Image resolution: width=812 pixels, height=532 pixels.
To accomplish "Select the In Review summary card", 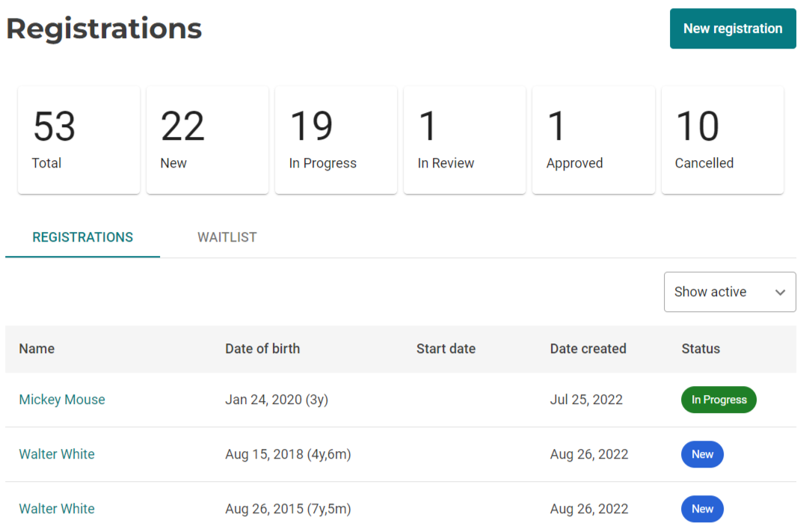I will click(464, 140).
